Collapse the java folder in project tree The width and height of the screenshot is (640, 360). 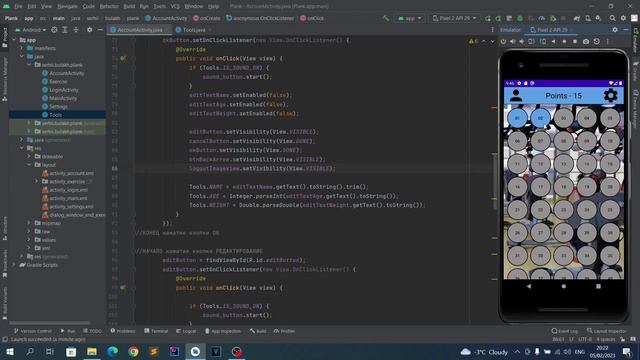pyautogui.click(x=22, y=56)
